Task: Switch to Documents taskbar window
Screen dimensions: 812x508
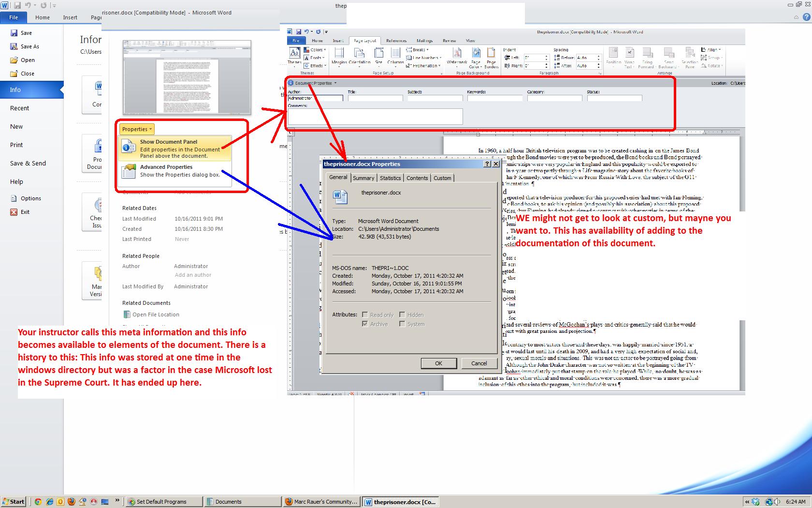Action: (243, 502)
